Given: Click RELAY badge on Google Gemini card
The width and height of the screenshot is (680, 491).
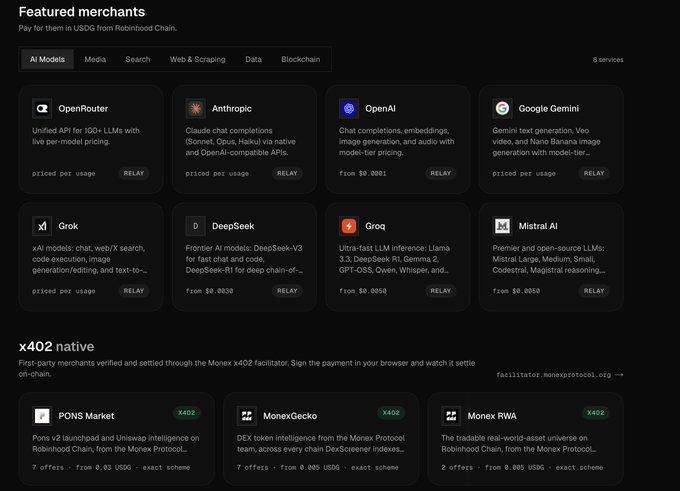Looking at the screenshot, I should point(594,173).
